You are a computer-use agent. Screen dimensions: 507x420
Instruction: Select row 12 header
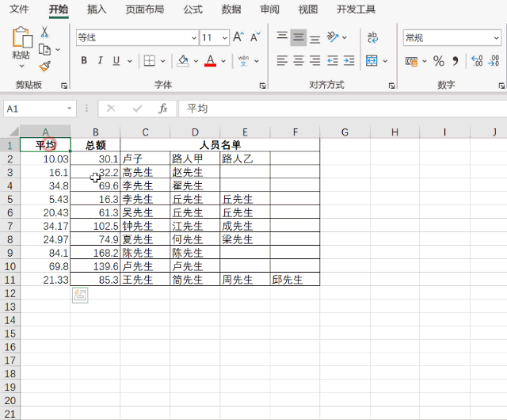(10, 293)
